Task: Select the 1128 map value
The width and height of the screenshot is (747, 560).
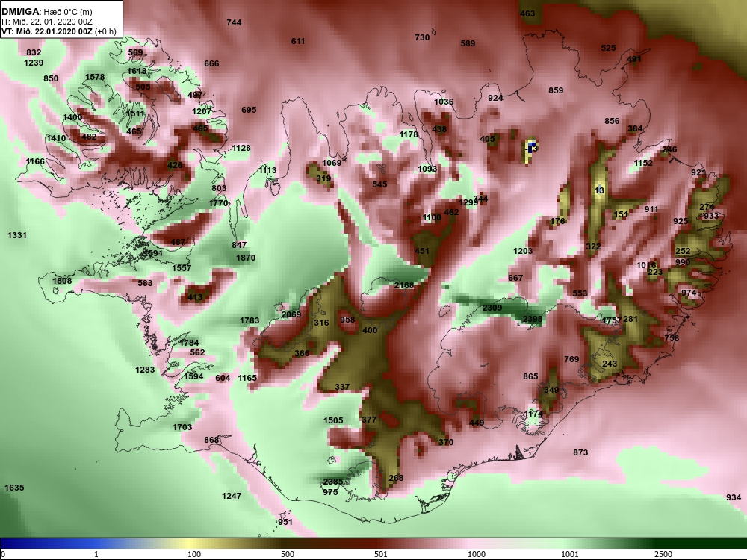Action: point(241,148)
